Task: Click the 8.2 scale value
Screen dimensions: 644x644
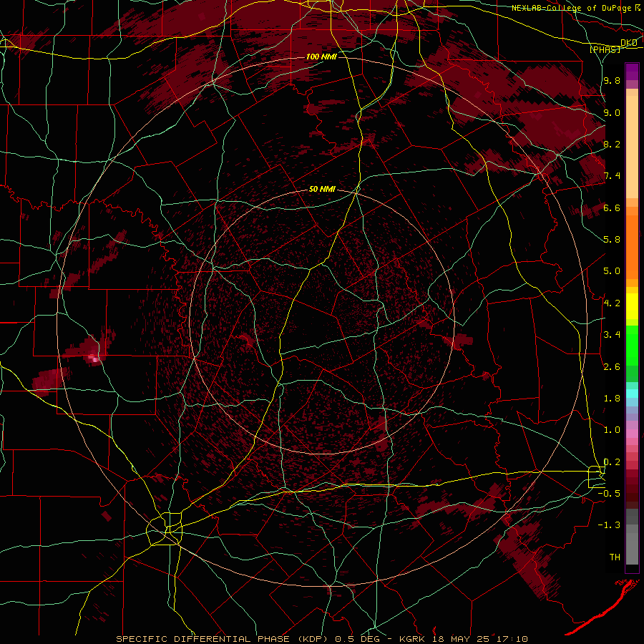Action: tap(612, 144)
